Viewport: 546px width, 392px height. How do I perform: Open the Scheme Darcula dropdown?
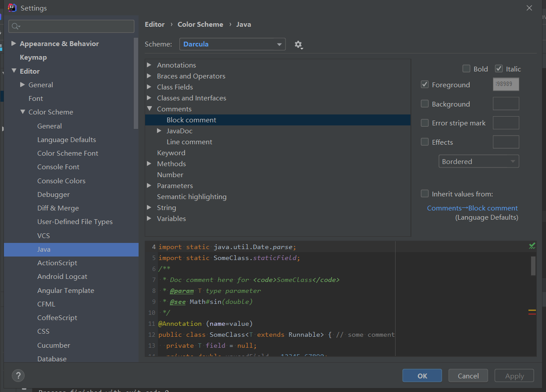232,44
